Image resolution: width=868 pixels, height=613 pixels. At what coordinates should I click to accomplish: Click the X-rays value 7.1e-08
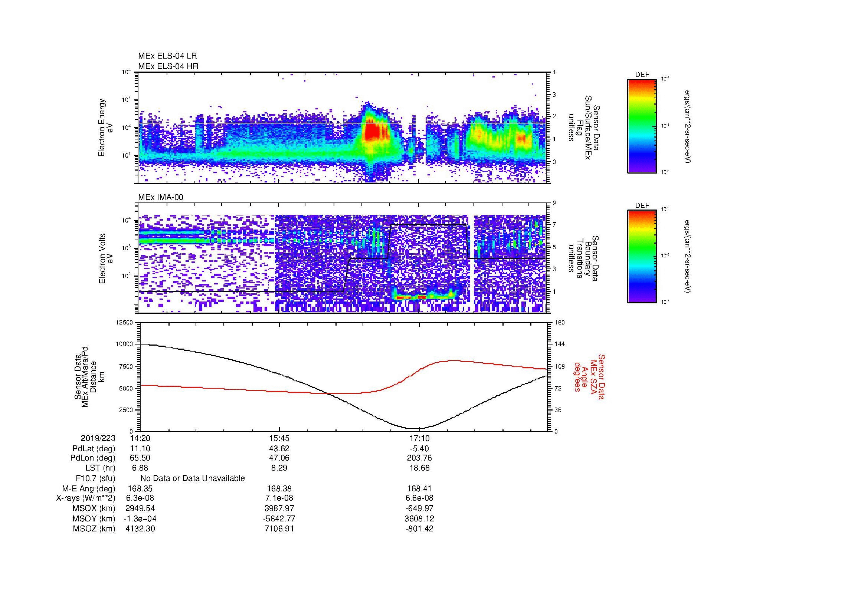point(279,498)
